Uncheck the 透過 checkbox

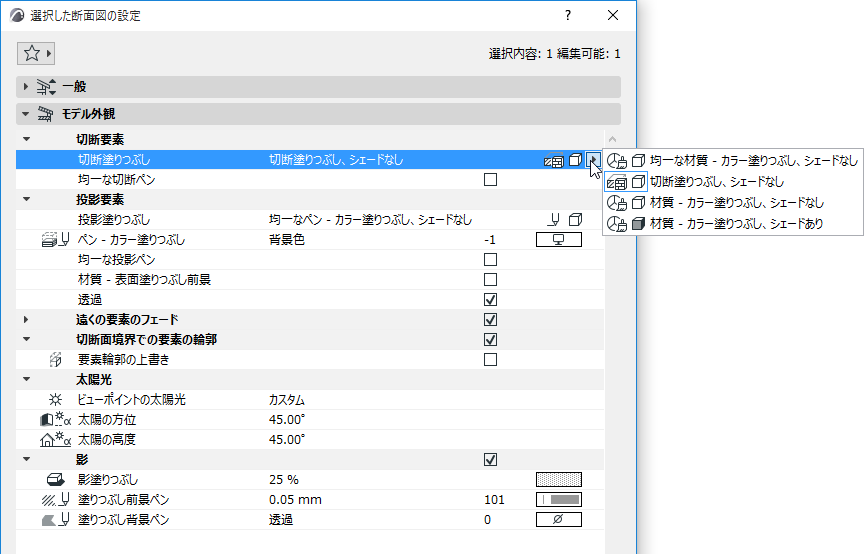pos(490,299)
